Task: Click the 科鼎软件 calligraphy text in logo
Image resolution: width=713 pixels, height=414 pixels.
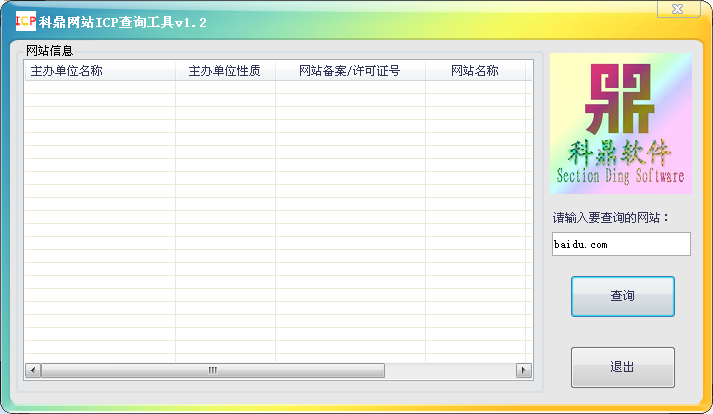Action: click(620, 152)
